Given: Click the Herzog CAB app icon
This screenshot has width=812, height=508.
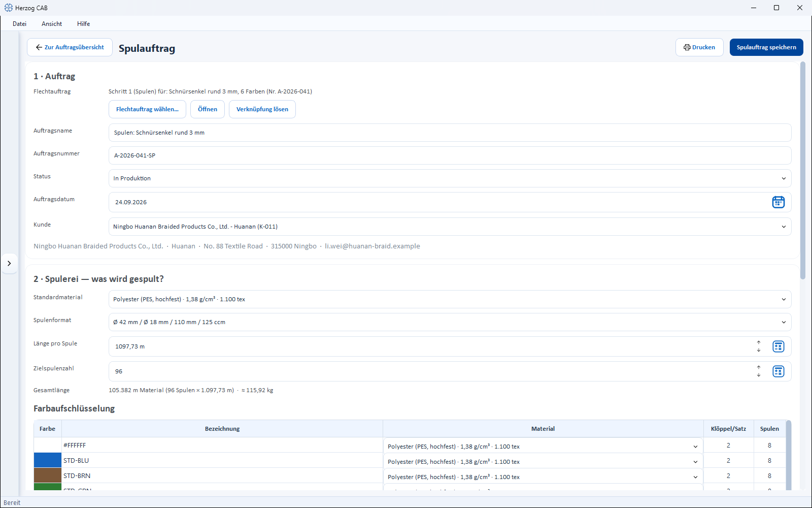Looking at the screenshot, I should pyautogui.click(x=8, y=8).
